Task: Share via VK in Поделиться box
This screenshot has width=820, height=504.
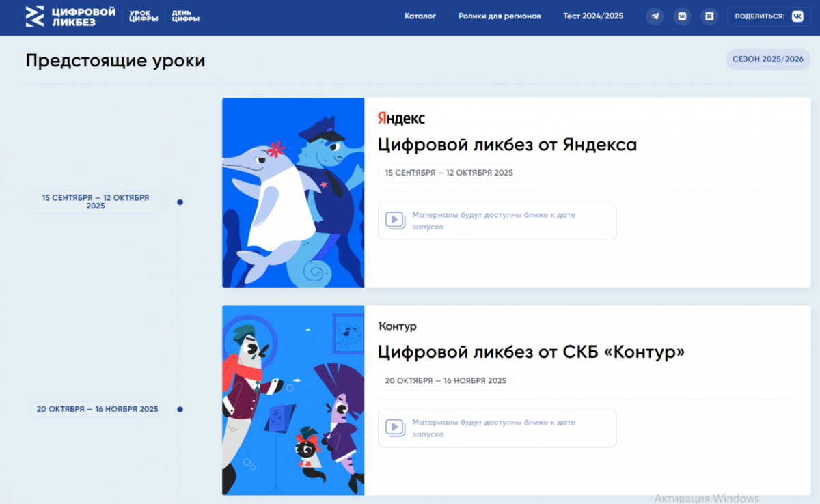Action: pos(797,16)
